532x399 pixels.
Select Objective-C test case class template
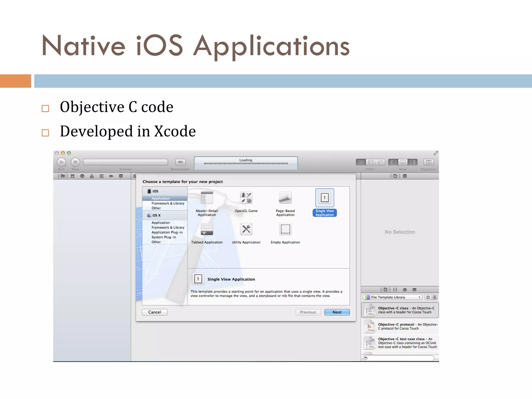pos(400,343)
